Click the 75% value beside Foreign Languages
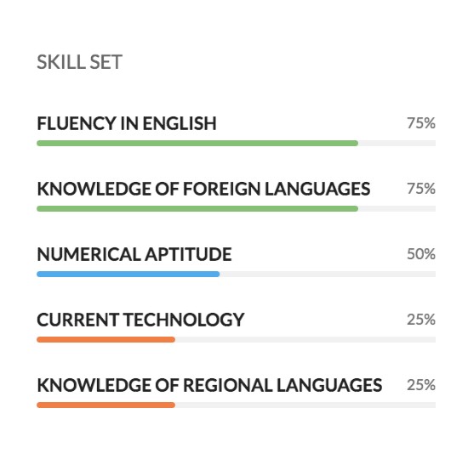The image size is (468, 476). [x=421, y=189]
